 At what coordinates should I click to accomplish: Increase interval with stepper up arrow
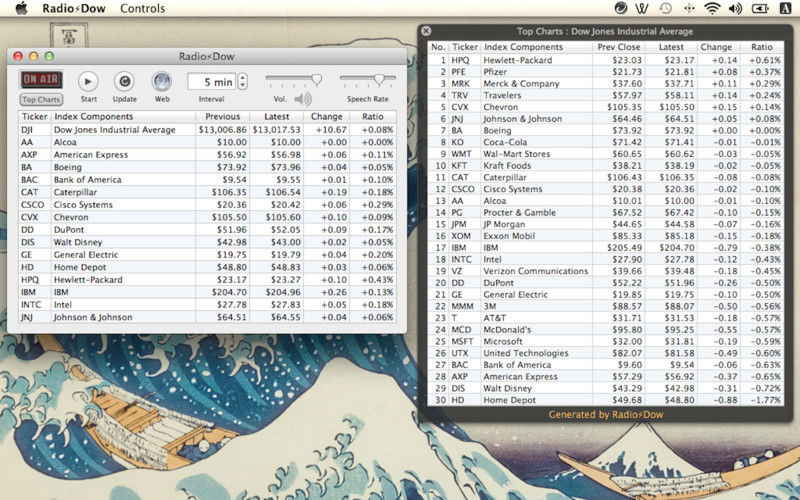(x=243, y=78)
